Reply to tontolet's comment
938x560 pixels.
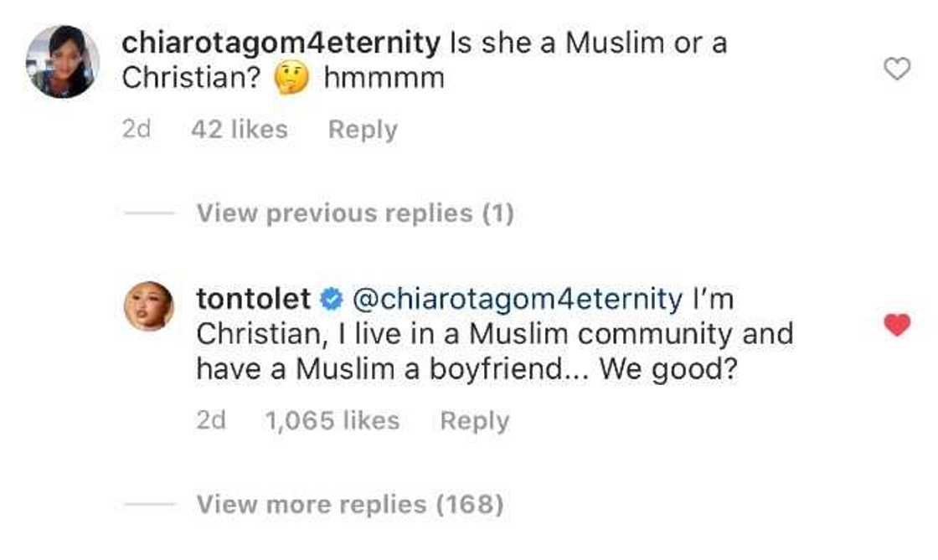[x=474, y=421]
